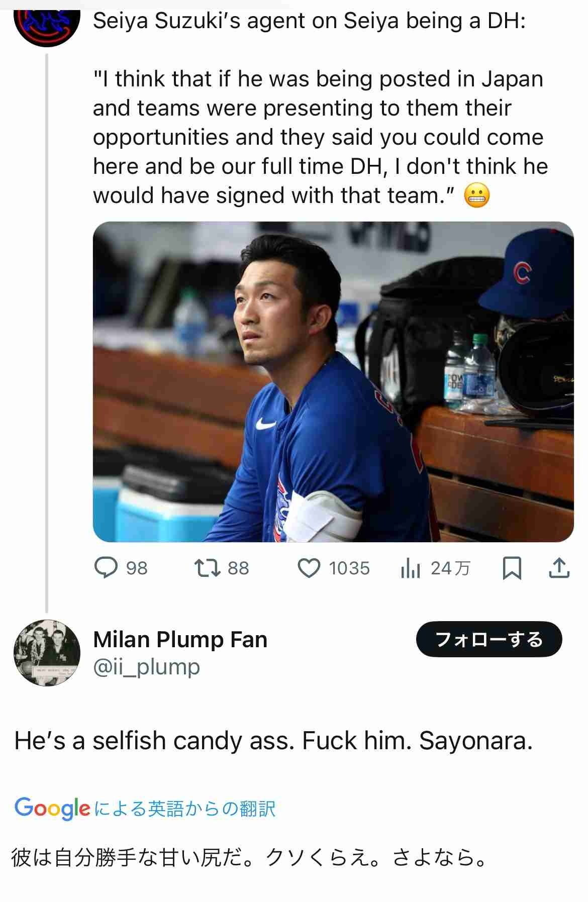Like the tweet with heart icon
Viewport: 588px width, 902px height.
(309, 568)
